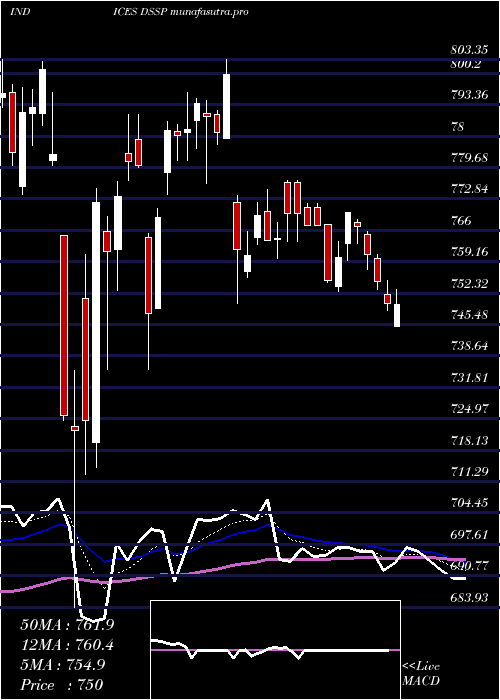Click the large red candle falling to 724.97
500x700 pixels.
click(x=64, y=325)
